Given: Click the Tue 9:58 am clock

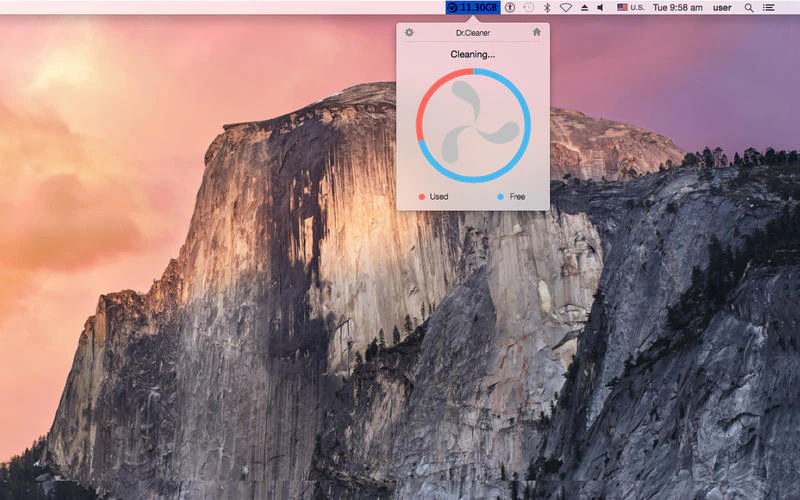Looking at the screenshot, I should click(678, 7).
